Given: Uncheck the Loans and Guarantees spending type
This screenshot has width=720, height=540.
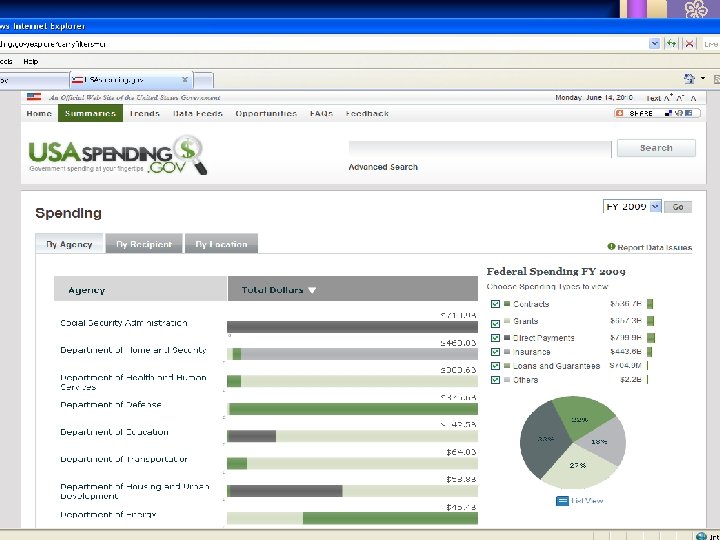Looking at the screenshot, I should click(495, 366).
